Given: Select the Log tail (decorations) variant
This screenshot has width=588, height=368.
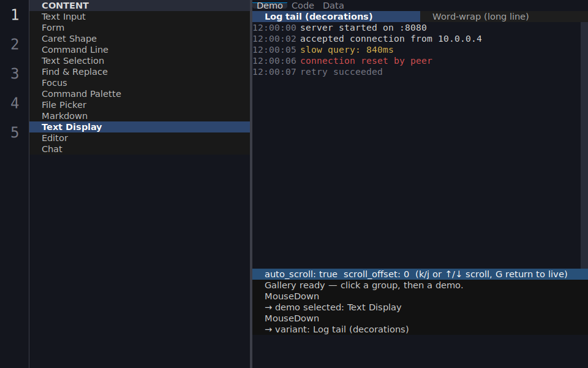Looking at the screenshot, I should pyautogui.click(x=336, y=17).
